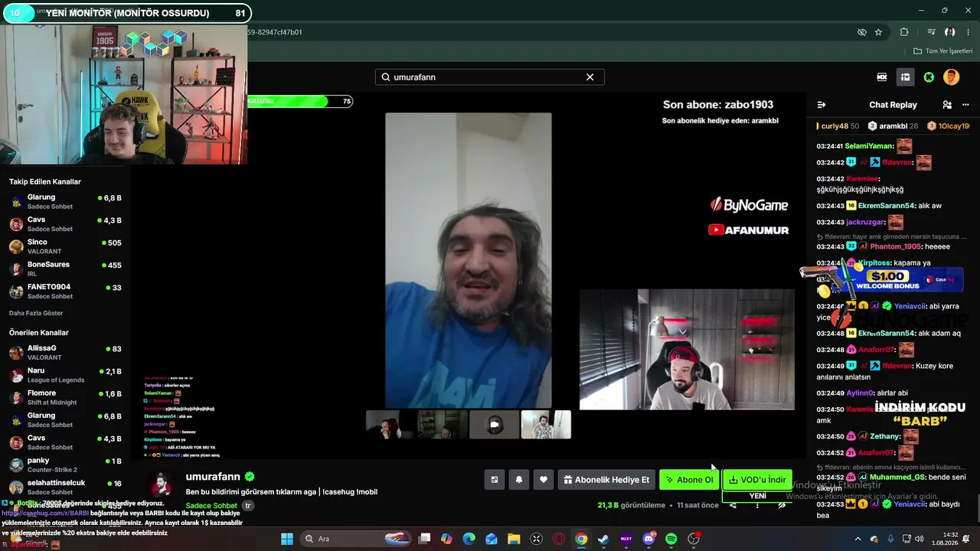Toggle the hide eye-slash icon under video
The height and width of the screenshot is (551, 980).
coord(782,505)
